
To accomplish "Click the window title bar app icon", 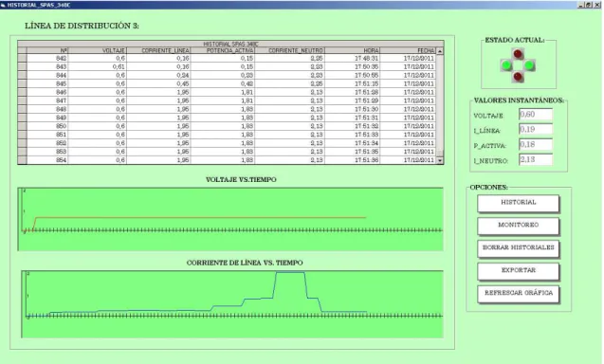I will click(4, 5).
